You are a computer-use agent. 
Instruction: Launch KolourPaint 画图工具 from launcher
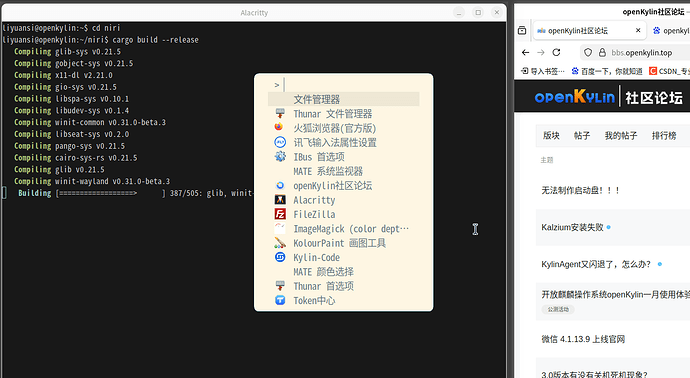point(343,243)
